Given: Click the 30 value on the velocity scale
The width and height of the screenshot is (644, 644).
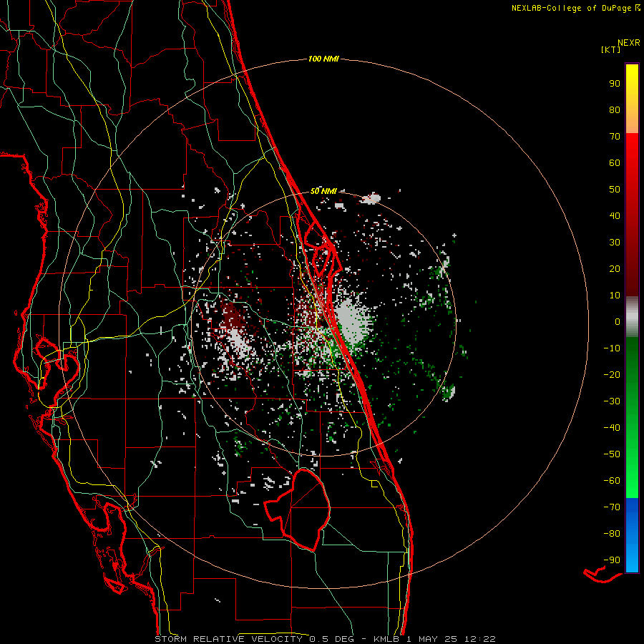Looking at the screenshot, I should pos(615,243).
